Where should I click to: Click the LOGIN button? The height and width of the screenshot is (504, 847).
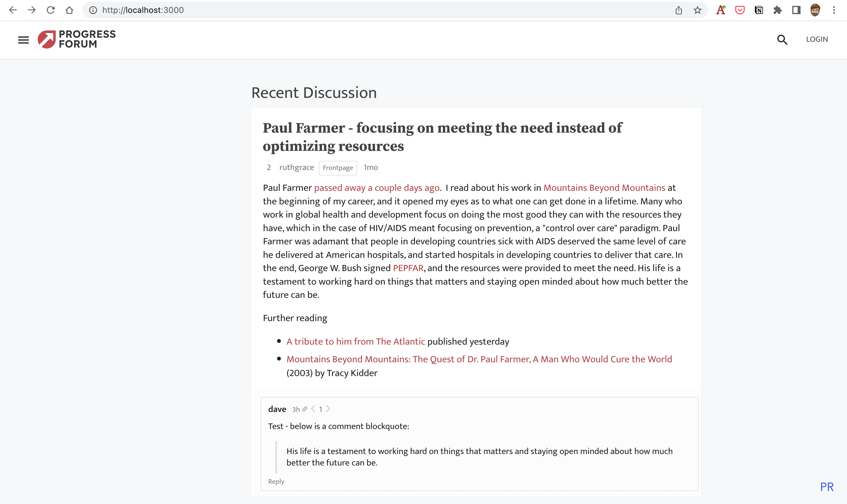817,39
